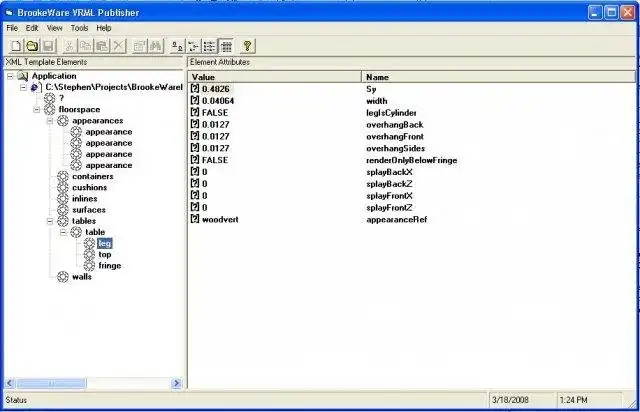Click the question icon beside 0.04064

coord(195,100)
